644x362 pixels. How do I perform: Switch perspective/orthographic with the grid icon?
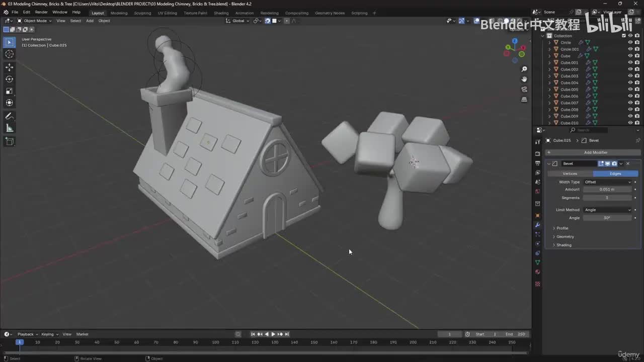524,100
